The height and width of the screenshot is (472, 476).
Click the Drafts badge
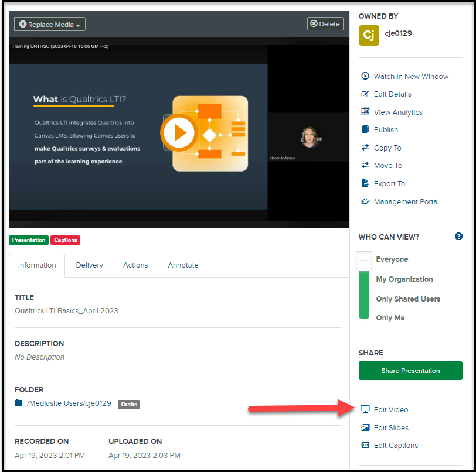tap(129, 404)
